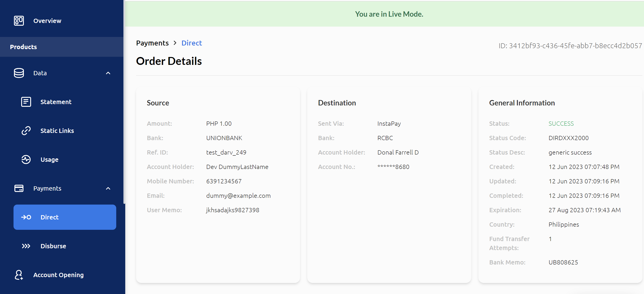The height and width of the screenshot is (294, 644).
Task: Click the Data database icon
Action: [19, 73]
